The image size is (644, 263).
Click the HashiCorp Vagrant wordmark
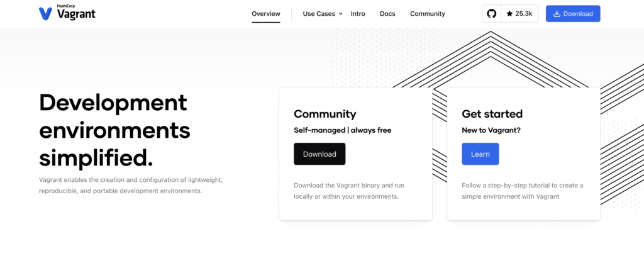point(76,13)
